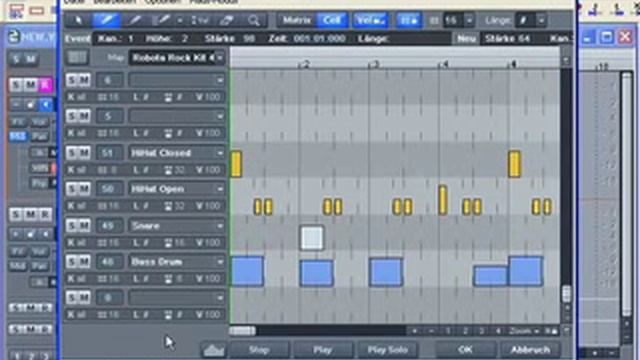The height and width of the screenshot is (360, 640).
Task: Select zoom preset 2
Action: coord(465,331)
